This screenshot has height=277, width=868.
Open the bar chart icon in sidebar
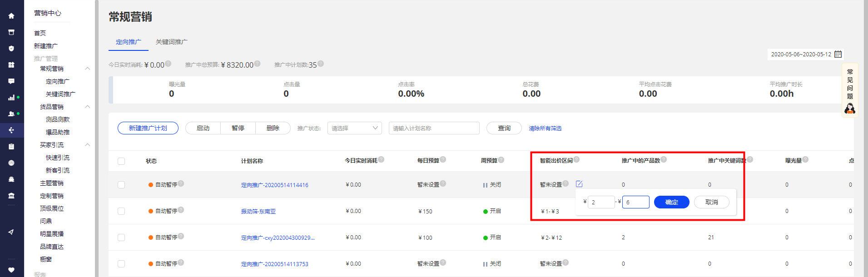click(11, 98)
